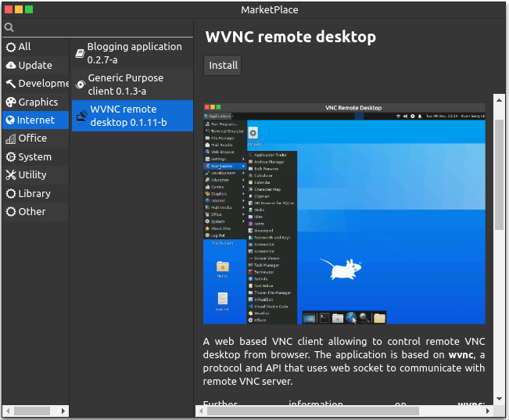Viewport: 509px width, 420px height.
Task: Maximize MarketPlace with the green button
Action: tap(29, 9)
